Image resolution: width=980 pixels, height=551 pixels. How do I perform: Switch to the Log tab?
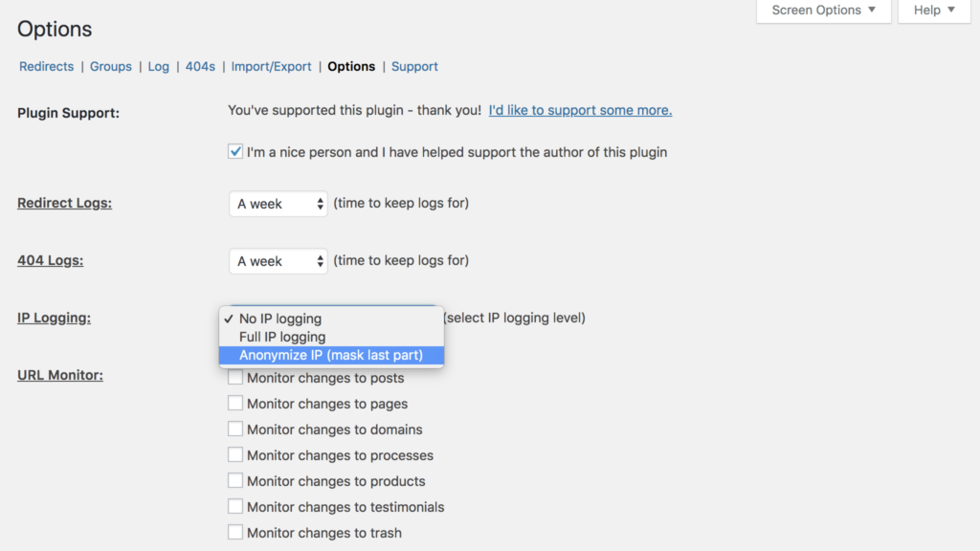[x=159, y=66]
